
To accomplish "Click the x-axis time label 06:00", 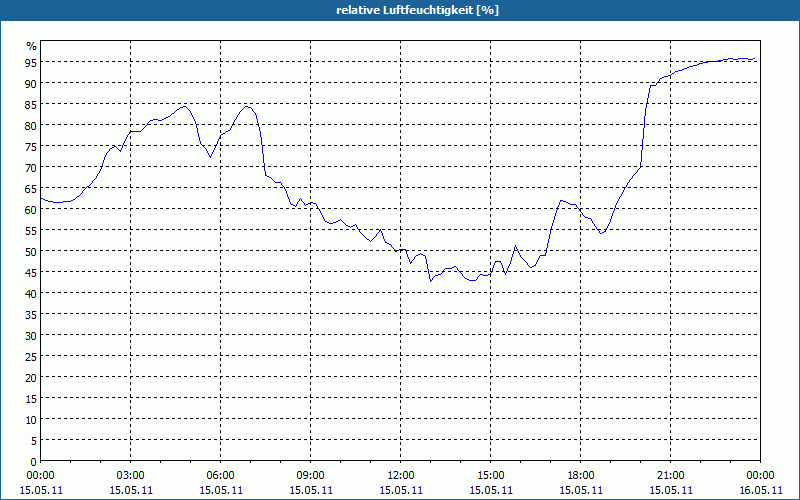I will pos(220,476).
